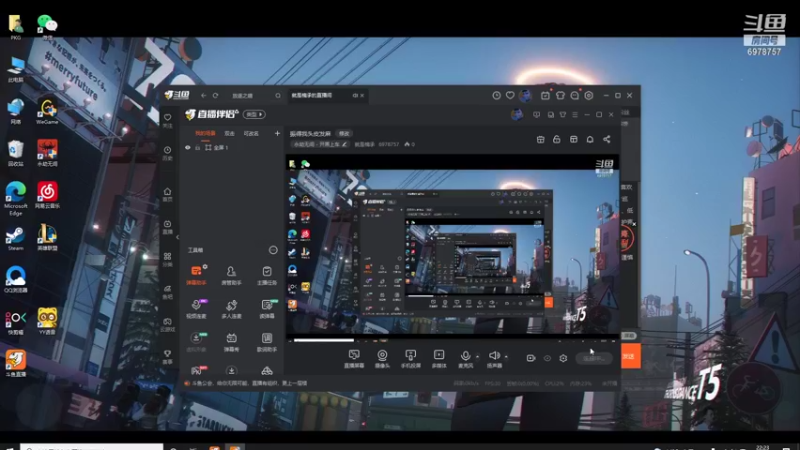Open the 房管助手 tool

[231, 273]
